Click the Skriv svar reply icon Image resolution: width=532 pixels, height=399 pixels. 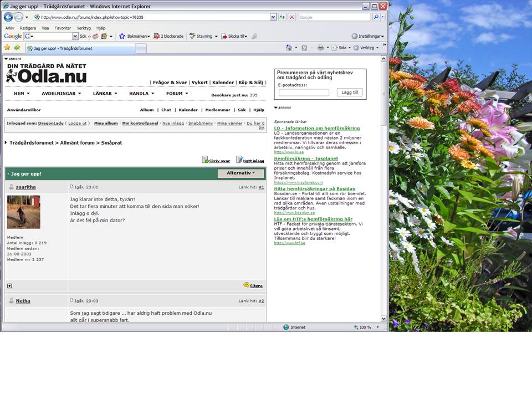point(206,160)
